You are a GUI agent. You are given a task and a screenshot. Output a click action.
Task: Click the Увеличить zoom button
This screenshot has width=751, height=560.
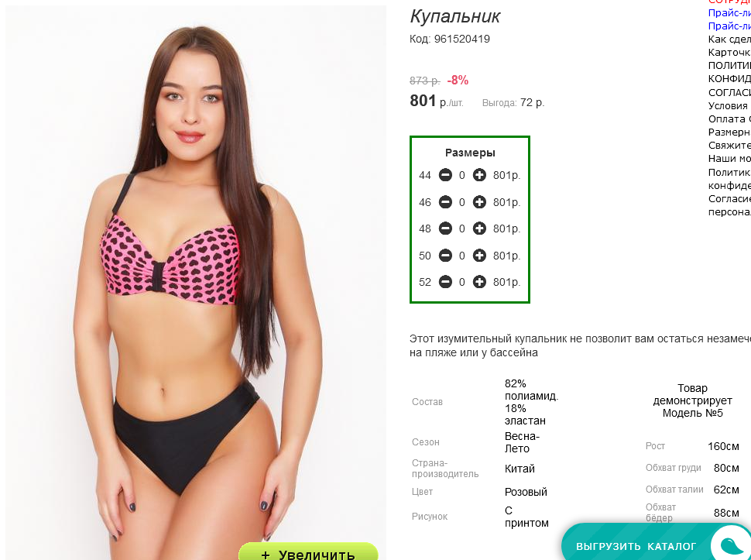coord(308,551)
